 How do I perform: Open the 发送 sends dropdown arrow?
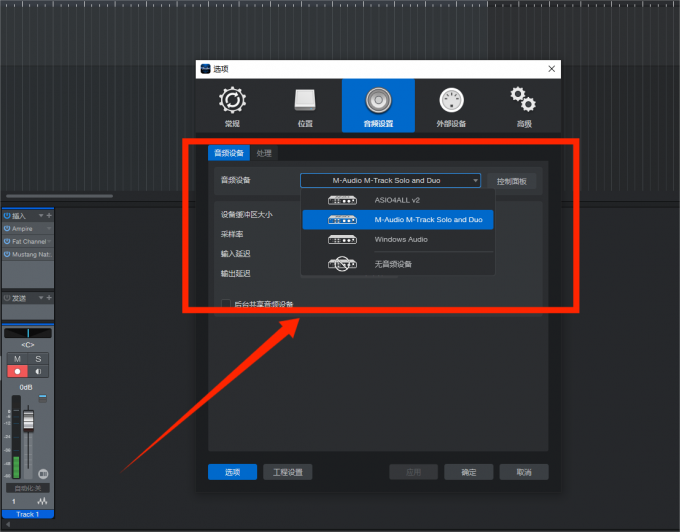point(41,298)
